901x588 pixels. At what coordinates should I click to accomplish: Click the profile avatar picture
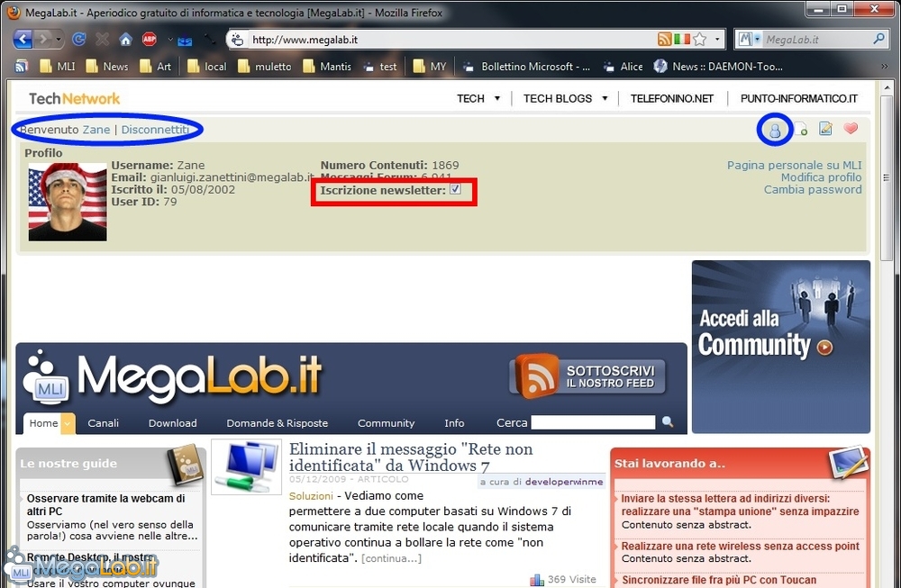click(68, 202)
